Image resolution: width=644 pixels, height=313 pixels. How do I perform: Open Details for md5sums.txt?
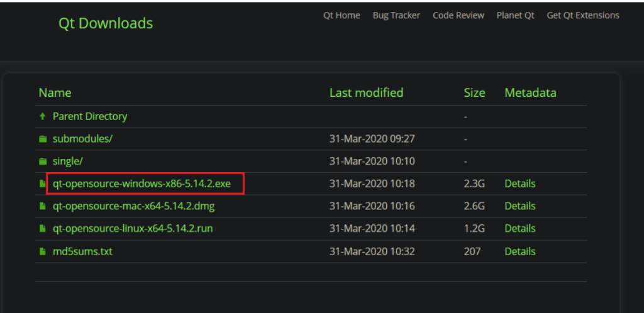click(520, 251)
